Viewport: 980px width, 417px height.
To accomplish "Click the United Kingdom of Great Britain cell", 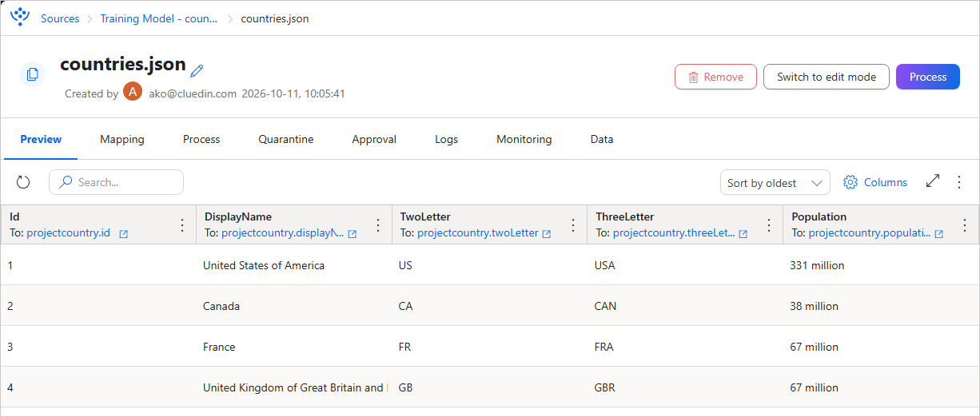I will (x=295, y=387).
